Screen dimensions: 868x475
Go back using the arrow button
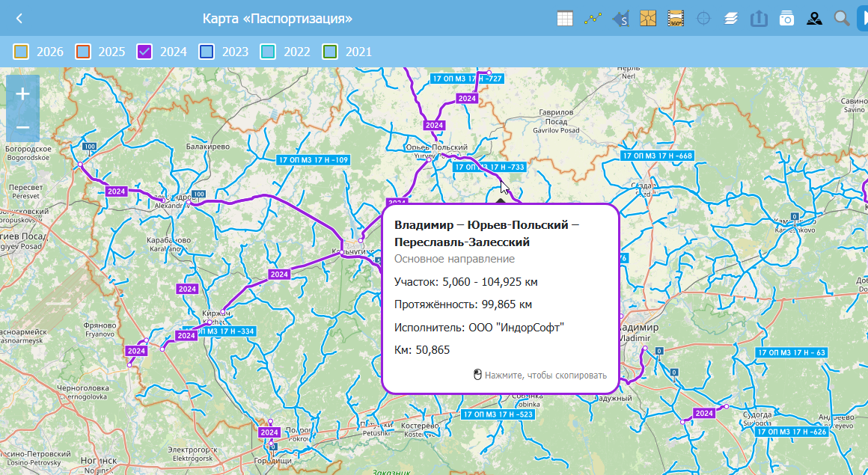pos(19,19)
